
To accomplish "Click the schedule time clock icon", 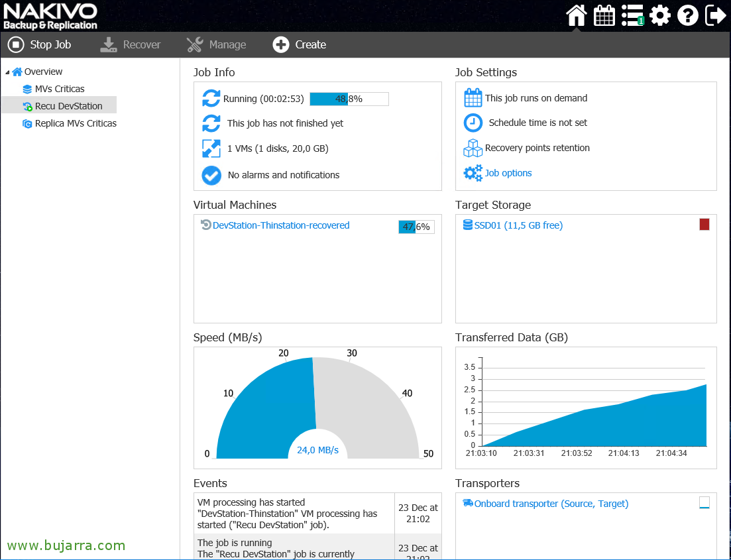I will coord(473,123).
